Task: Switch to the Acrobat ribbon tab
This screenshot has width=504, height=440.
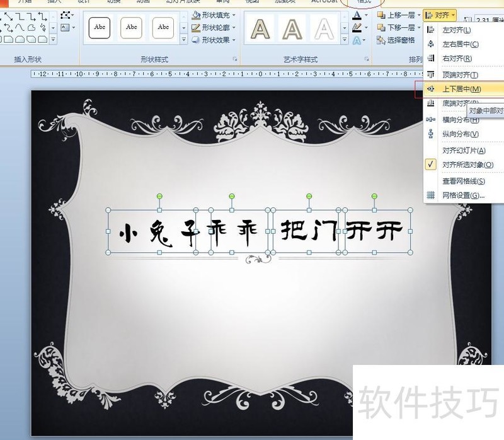Action: click(324, 2)
